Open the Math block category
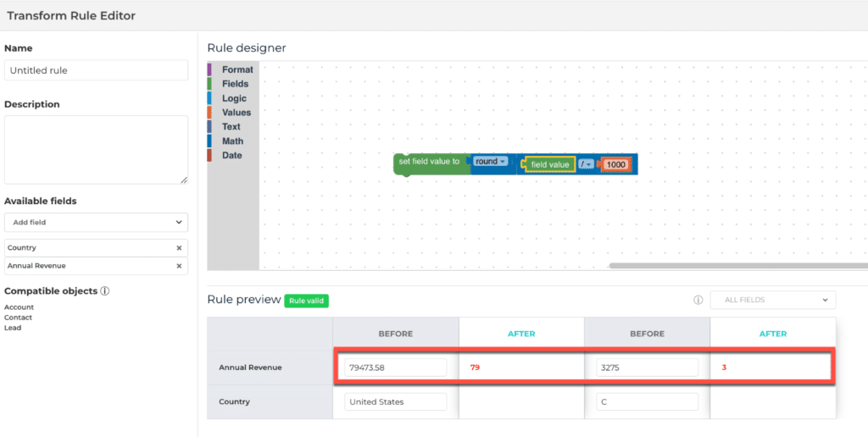This screenshot has width=868, height=442. (x=232, y=141)
